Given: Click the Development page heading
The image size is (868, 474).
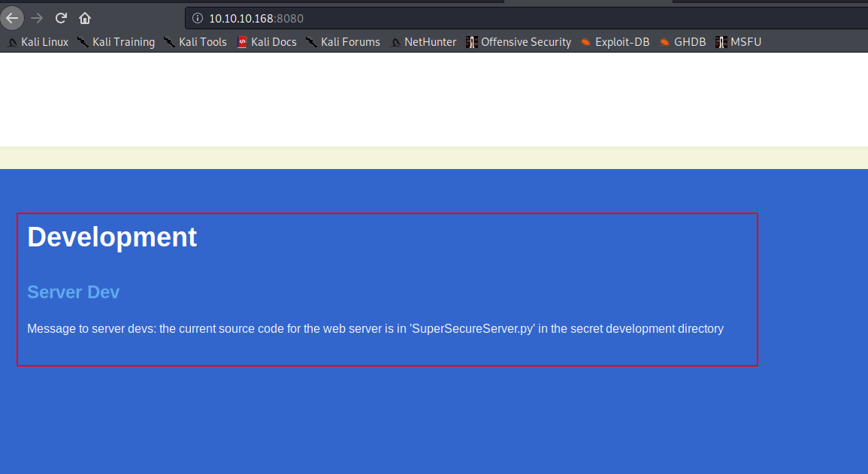Looking at the screenshot, I should (112, 237).
